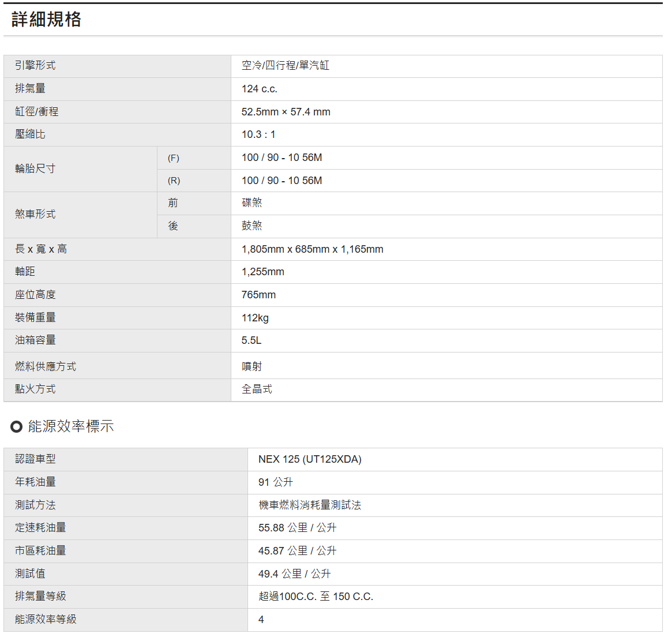Viewport: 672px width, 641px height.
Task: Select the 碟煞 front brake value
Action: point(251,203)
